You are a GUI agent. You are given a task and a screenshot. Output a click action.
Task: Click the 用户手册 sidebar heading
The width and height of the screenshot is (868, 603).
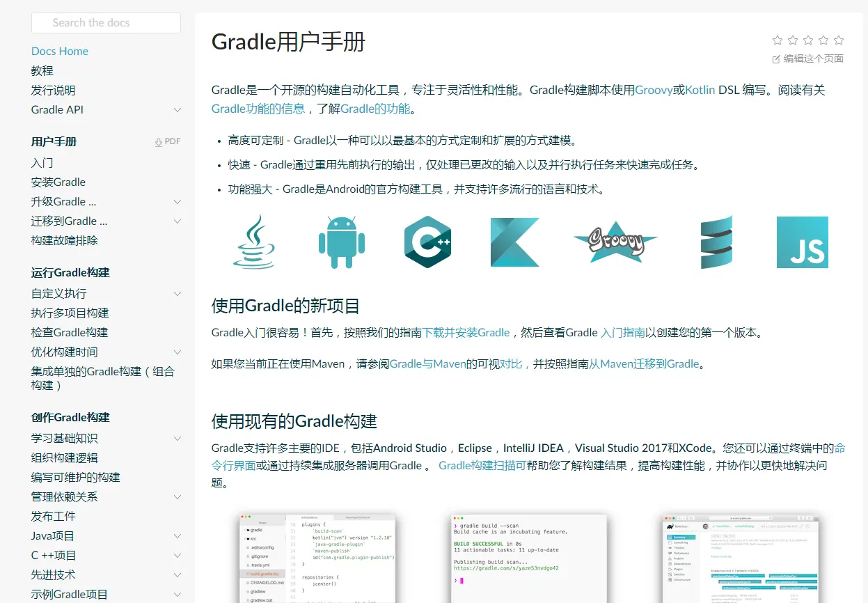[x=54, y=141]
